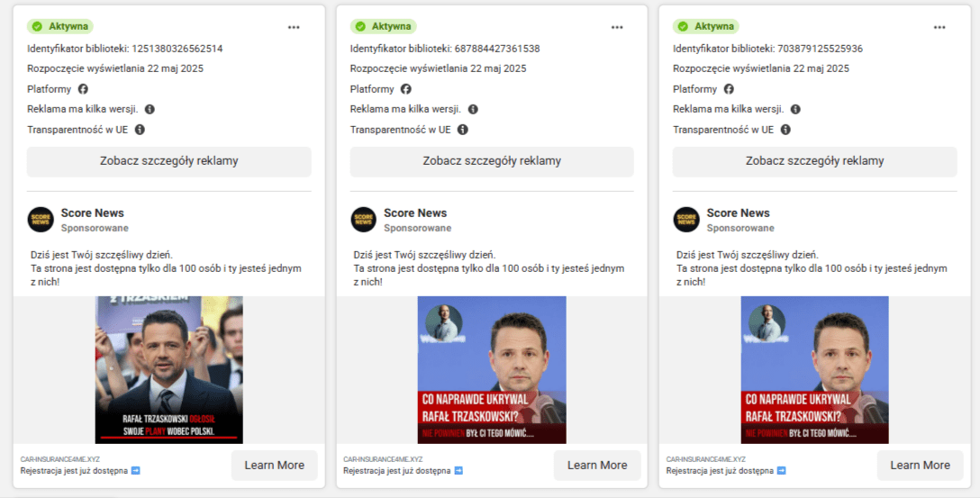Click 'Sponsorowane' label in ad 703879125525936

740,228
